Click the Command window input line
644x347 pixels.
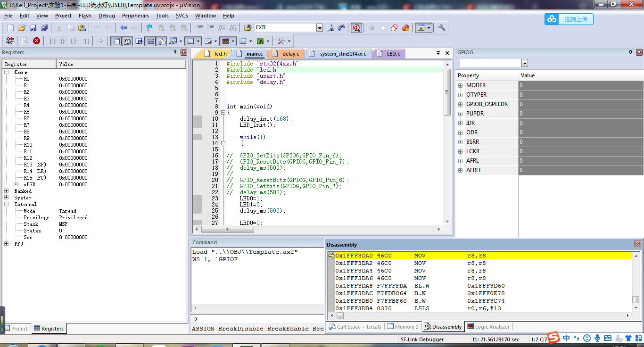(258, 319)
